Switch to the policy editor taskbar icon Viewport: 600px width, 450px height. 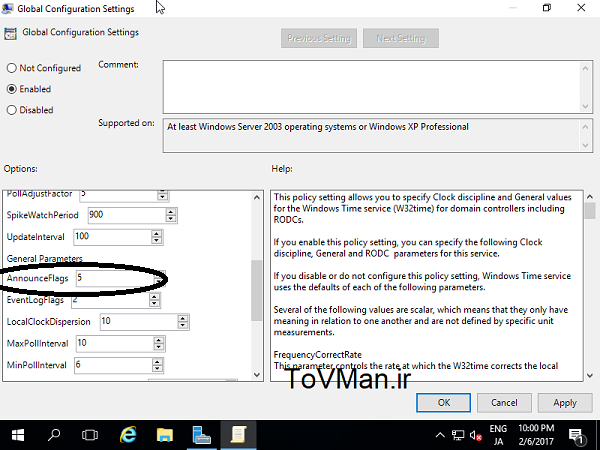238,435
